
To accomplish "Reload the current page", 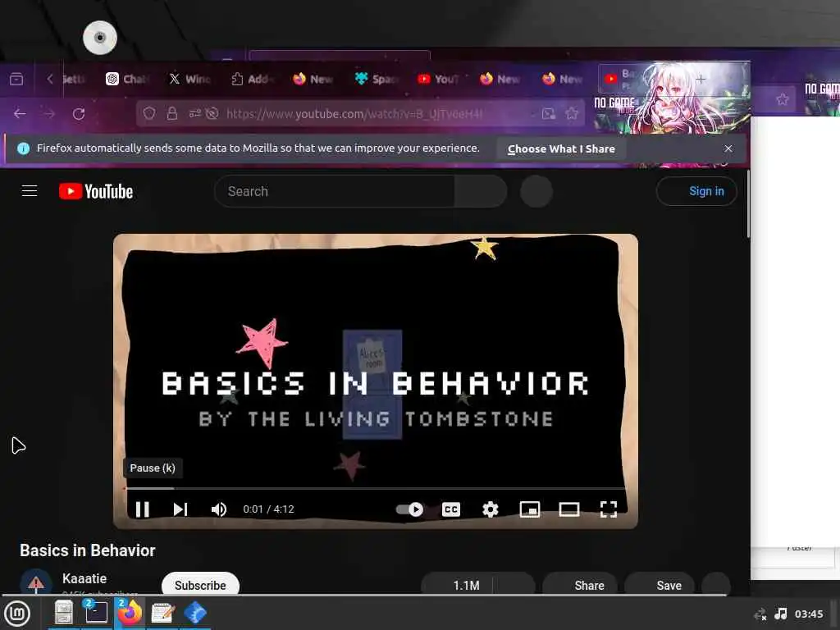I will pyautogui.click(x=79, y=113).
